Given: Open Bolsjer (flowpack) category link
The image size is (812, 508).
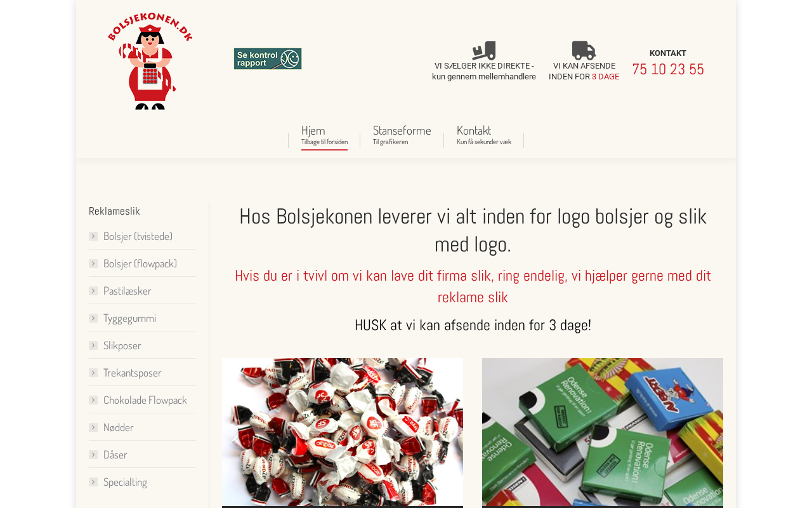Looking at the screenshot, I should (140, 264).
